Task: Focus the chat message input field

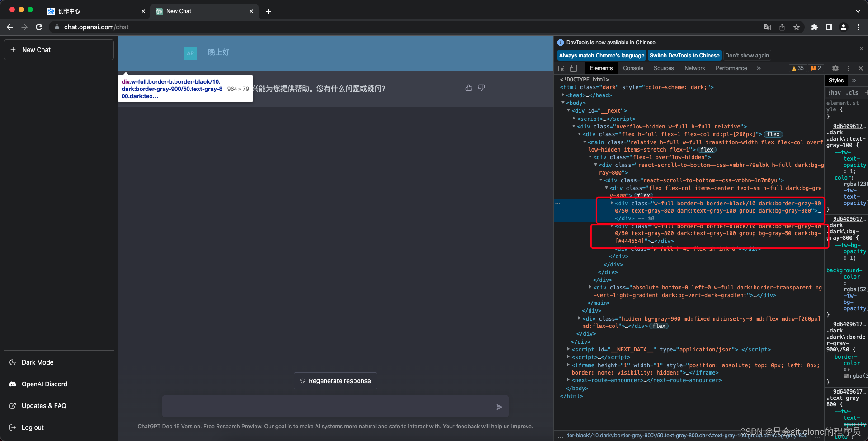Action: click(x=335, y=406)
